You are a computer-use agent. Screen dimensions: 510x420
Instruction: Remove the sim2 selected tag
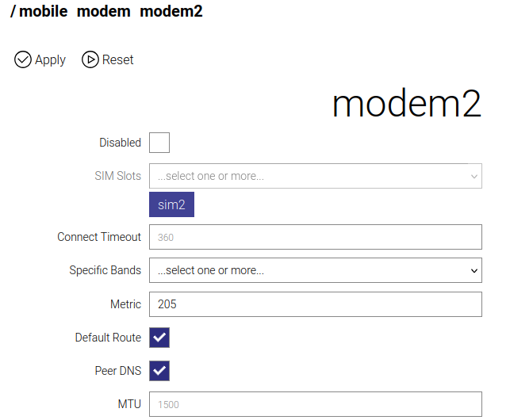click(171, 205)
